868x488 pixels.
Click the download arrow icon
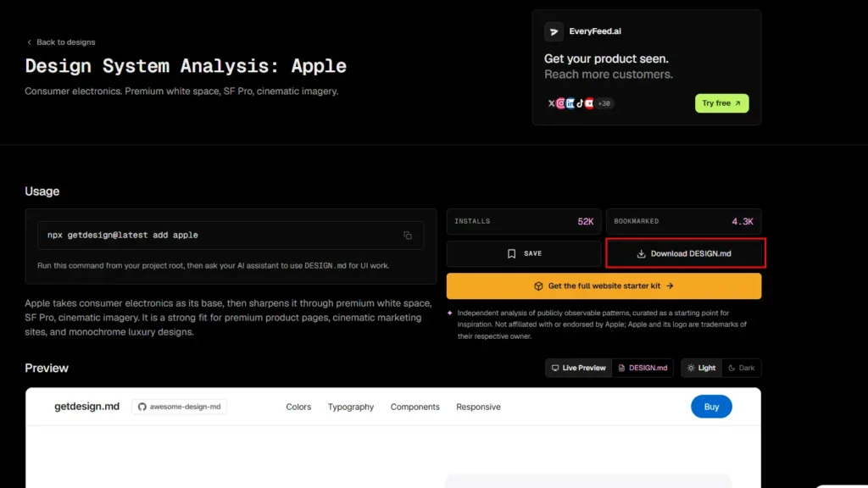tap(641, 253)
